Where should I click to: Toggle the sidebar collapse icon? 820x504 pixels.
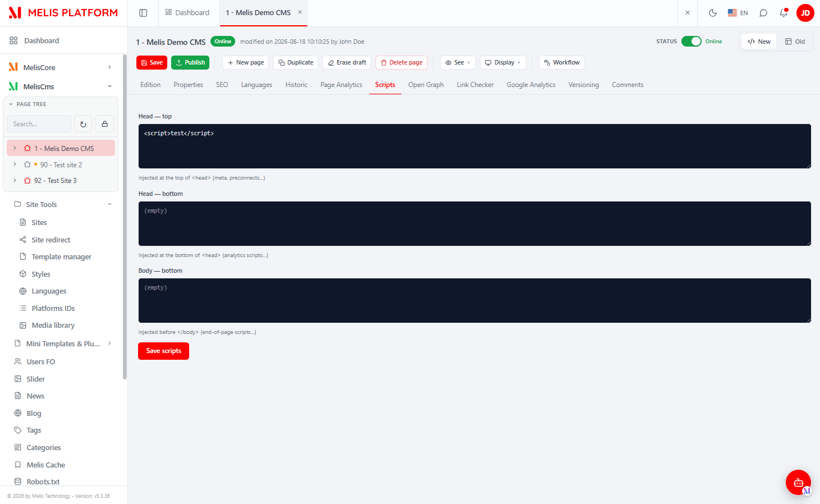(x=143, y=13)
